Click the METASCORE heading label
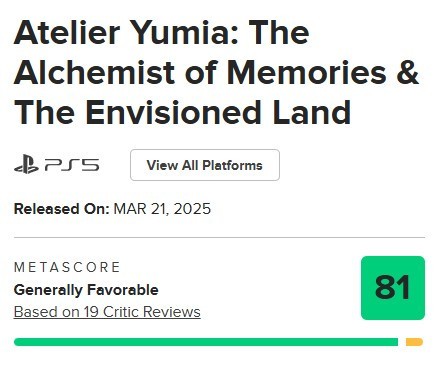This screenshot has width=438, height=365. pos(67,267)
